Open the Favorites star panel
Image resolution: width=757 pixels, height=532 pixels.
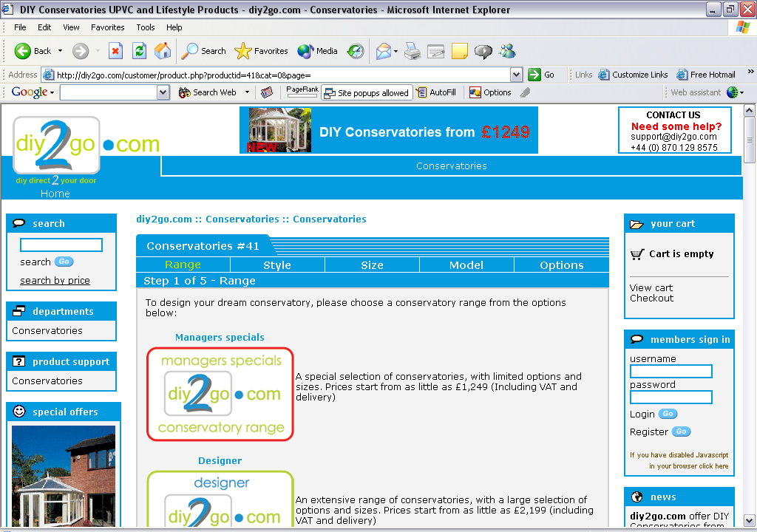click(242, 51)
